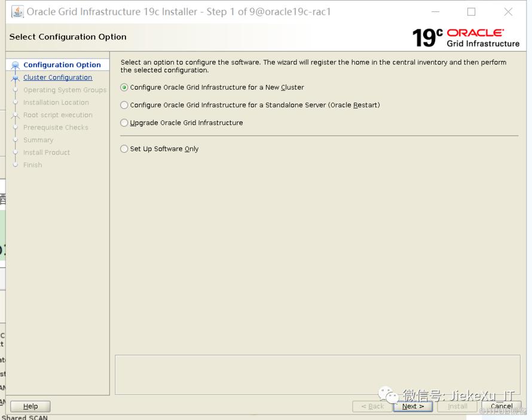Screen dimensions: 532x420
Task: Click the Oracle 19c Grid Infrastructure logo
Action: pyautogui.click(x=466, y=37)
